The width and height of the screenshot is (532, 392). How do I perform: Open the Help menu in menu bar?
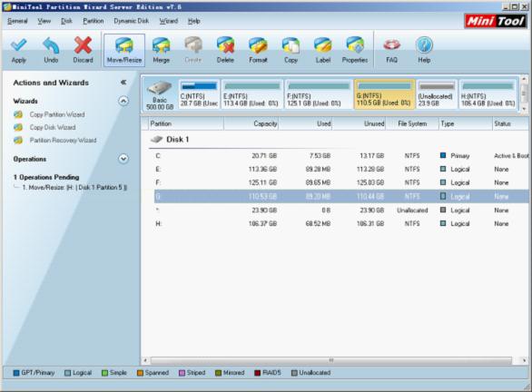(x=193, y=21)
